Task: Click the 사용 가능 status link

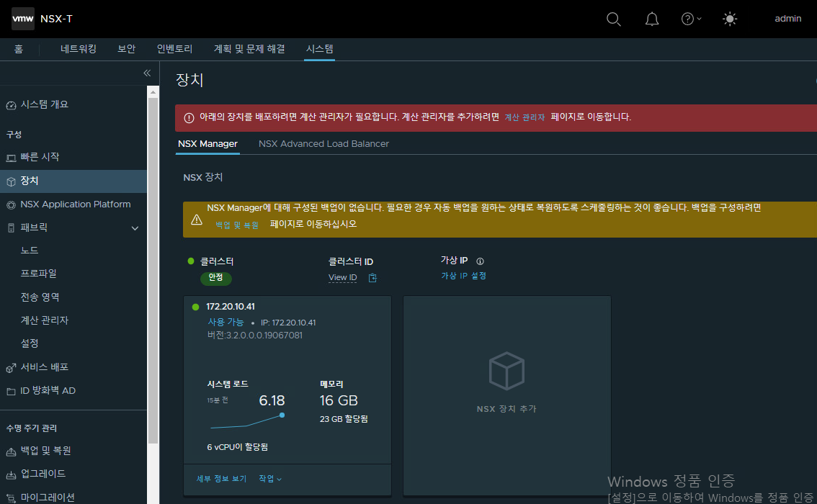Action: pos(226,323)
